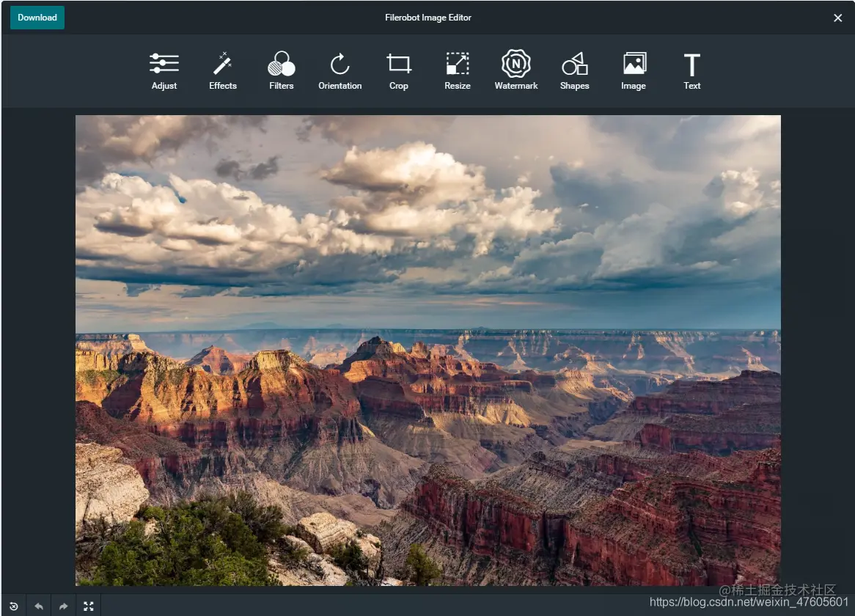Image resolution: width=855 pixels, height=616 pixels.
Task: Switch to the Adjust editing tab
Action: click(164, 70)
